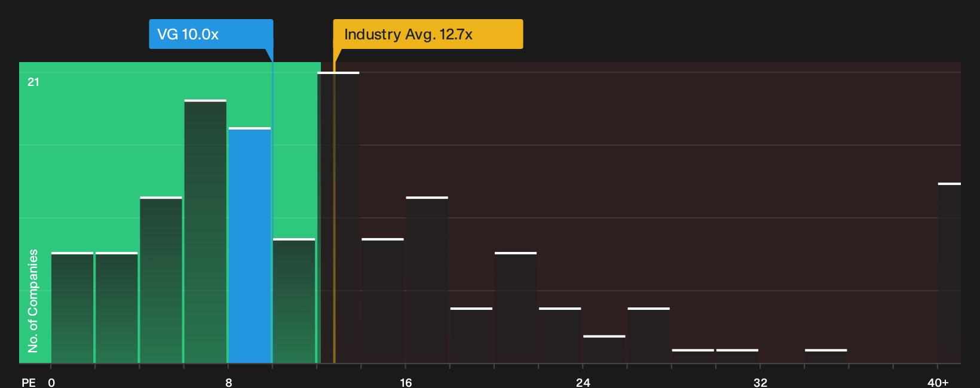Click the green bar at PE 10-12
This screenshot has height=388, width=980.
pyautogui.click(x=294, y=301)
